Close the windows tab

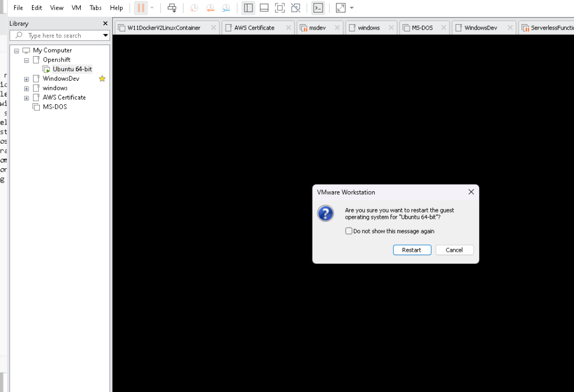click(x=391, y=27)
